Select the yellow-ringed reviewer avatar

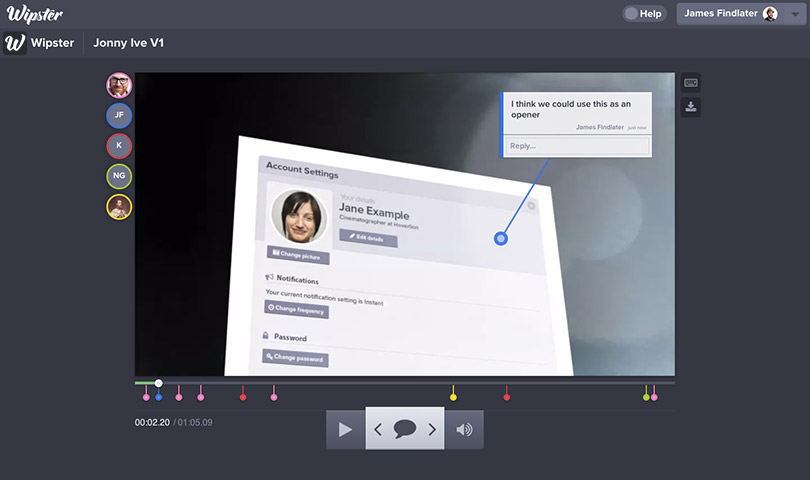pyautogui.click(x=119, y=207)
